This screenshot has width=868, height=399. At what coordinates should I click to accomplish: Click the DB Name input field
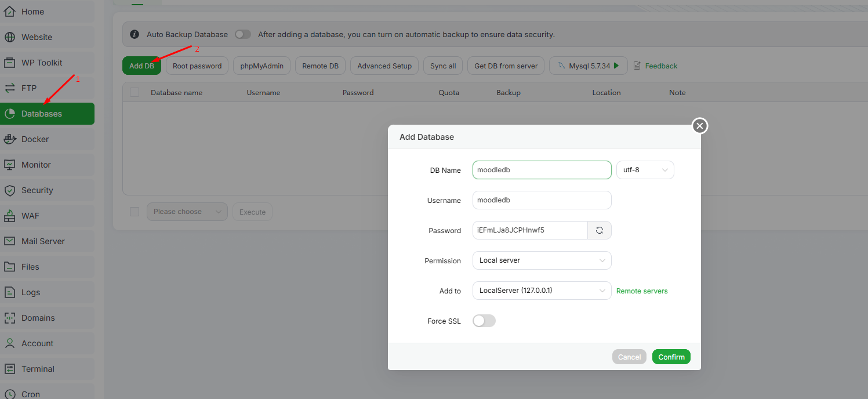point(542,170)
